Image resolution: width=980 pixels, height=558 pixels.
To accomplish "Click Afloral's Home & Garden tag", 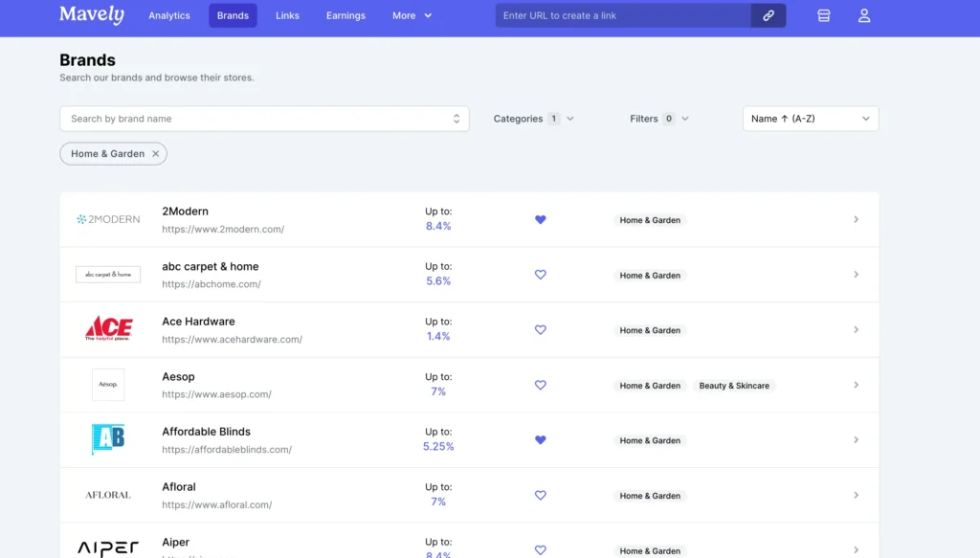I will 650,496.
